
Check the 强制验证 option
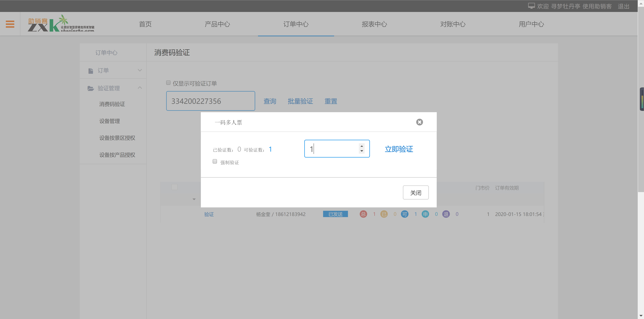click(x=214, y=161)
